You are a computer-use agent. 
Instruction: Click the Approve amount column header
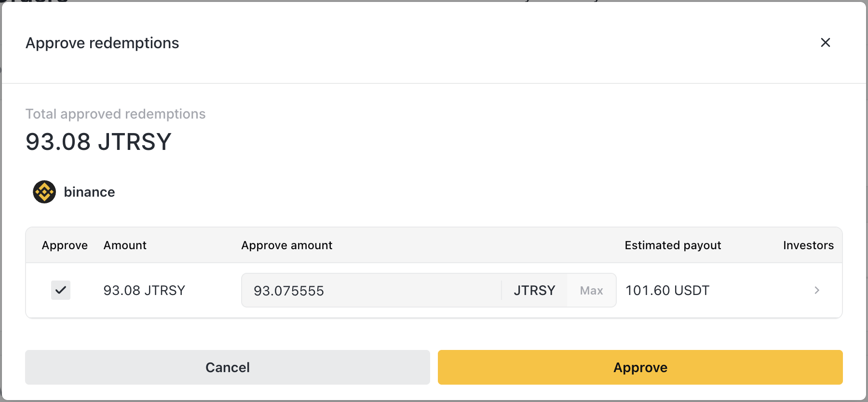click(287, 245)
